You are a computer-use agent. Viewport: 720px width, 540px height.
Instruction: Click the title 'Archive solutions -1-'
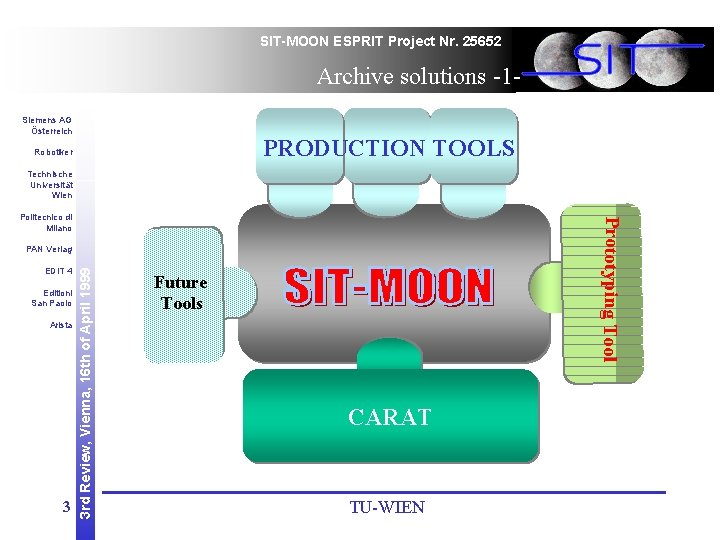pyautogui.click(x=418, y=76)
